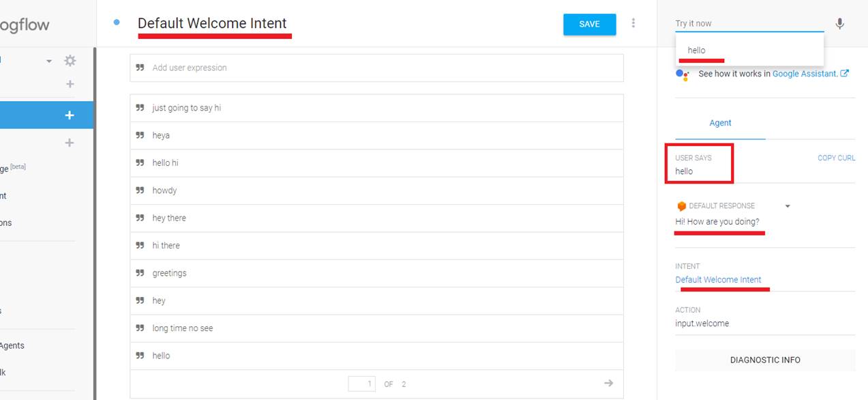Expand the Default Response dropdown arrow

click(x=788, y=206)
